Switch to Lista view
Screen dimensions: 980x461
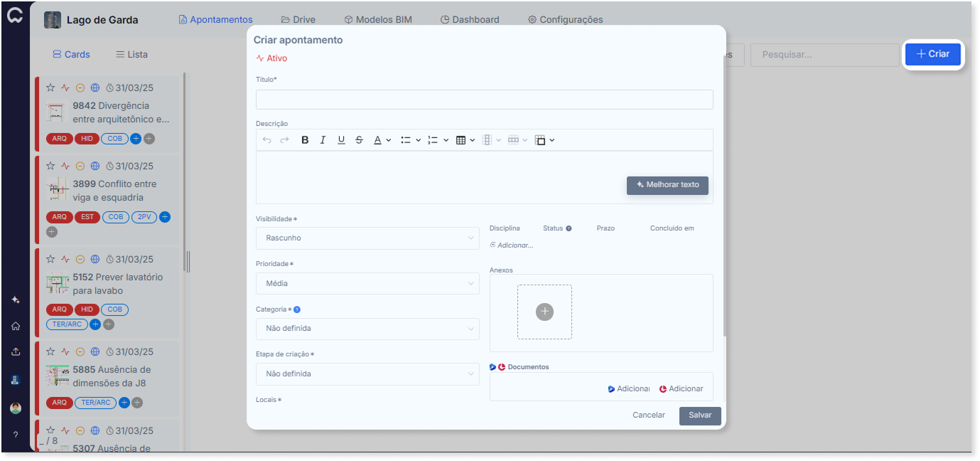[x=131, y=54]
